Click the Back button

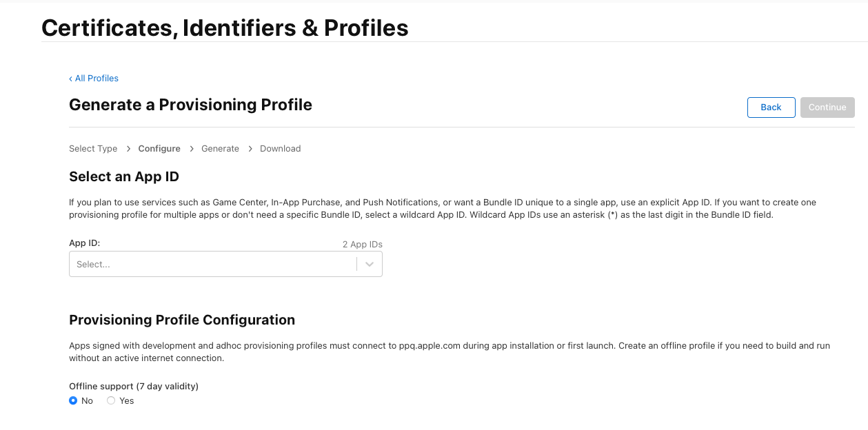pos(771,107)
